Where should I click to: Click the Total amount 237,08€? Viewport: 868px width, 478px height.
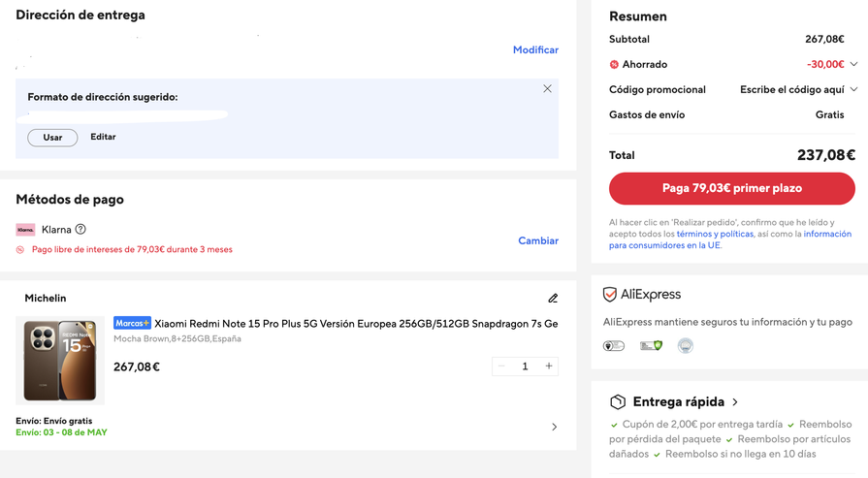click(x=826, y=155)
